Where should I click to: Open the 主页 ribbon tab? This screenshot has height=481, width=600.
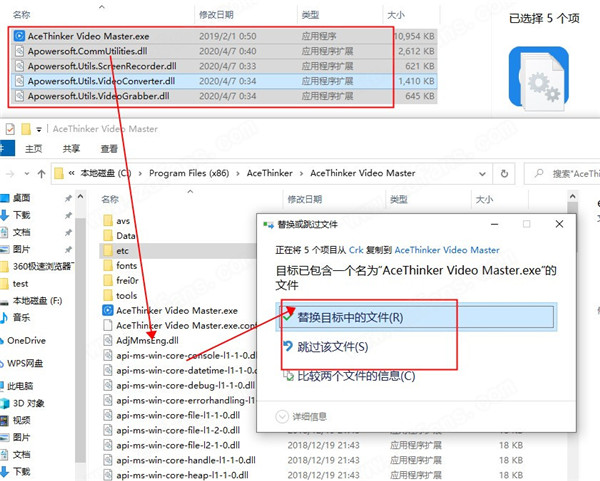point(33,148)
